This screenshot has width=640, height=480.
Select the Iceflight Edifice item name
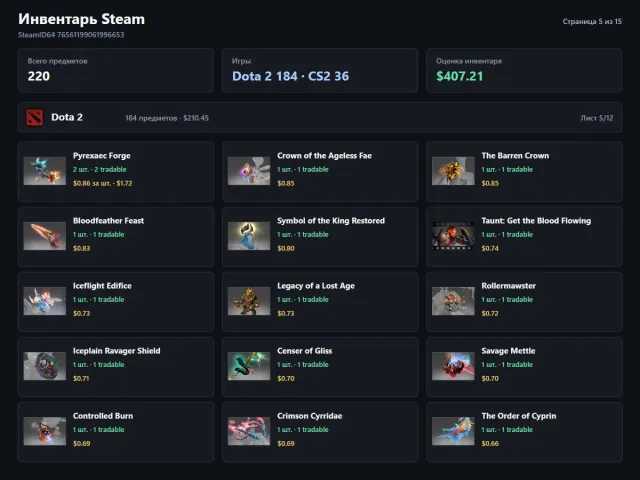click(x=102, y=286)
